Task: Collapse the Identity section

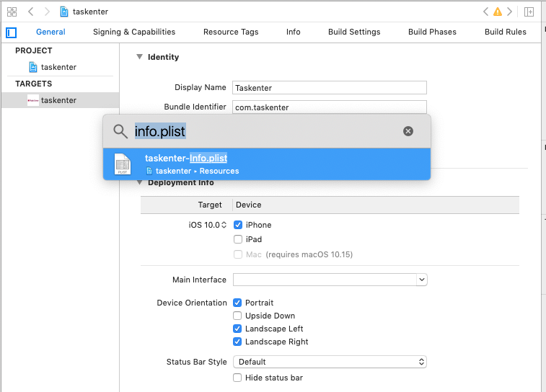Action: pyautogui.click(x=139, y=57)
